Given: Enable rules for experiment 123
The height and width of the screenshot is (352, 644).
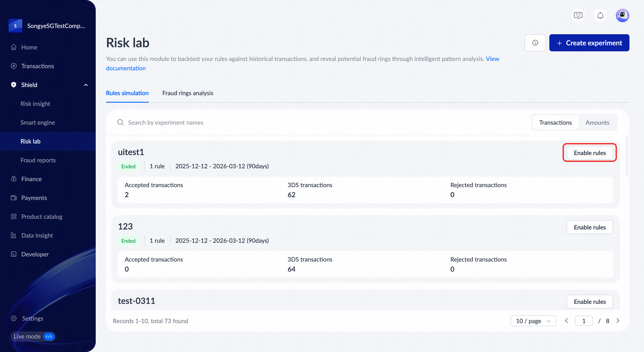Looking at the screenshot, I should [590, 227].
